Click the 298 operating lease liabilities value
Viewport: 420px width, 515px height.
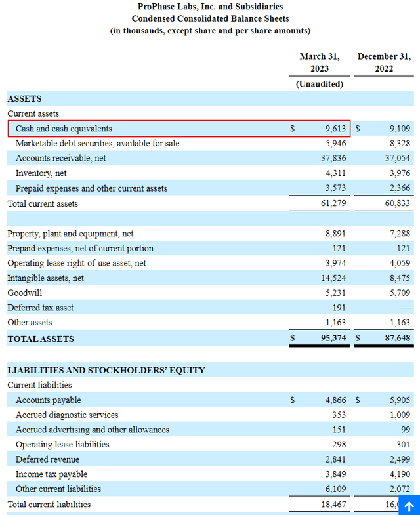click(339, 445)
